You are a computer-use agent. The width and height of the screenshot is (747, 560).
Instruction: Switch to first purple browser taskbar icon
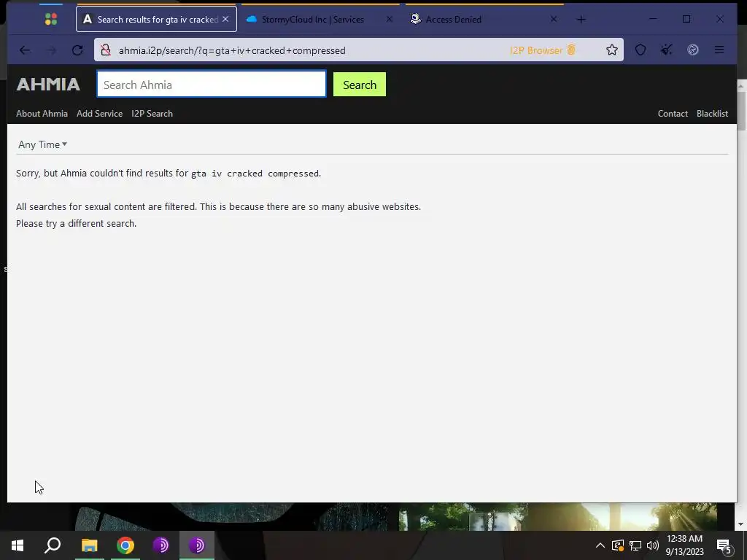(x=161, y=545)
